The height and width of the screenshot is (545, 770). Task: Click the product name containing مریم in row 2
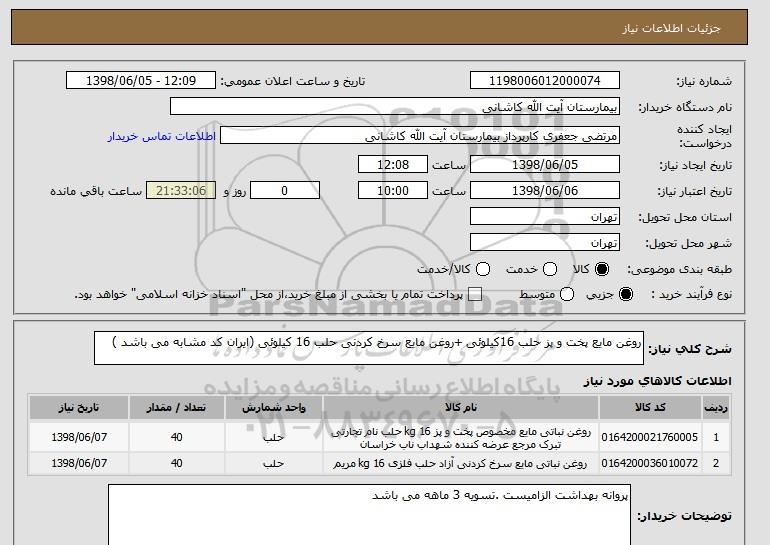click(460, 463)
